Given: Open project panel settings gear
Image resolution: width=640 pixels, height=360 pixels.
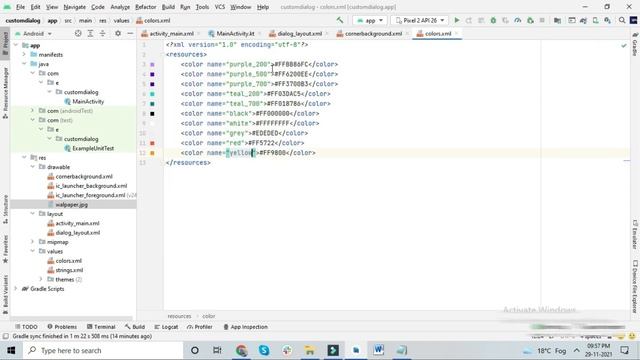Looking at the screenshot, I should (118, 33).
